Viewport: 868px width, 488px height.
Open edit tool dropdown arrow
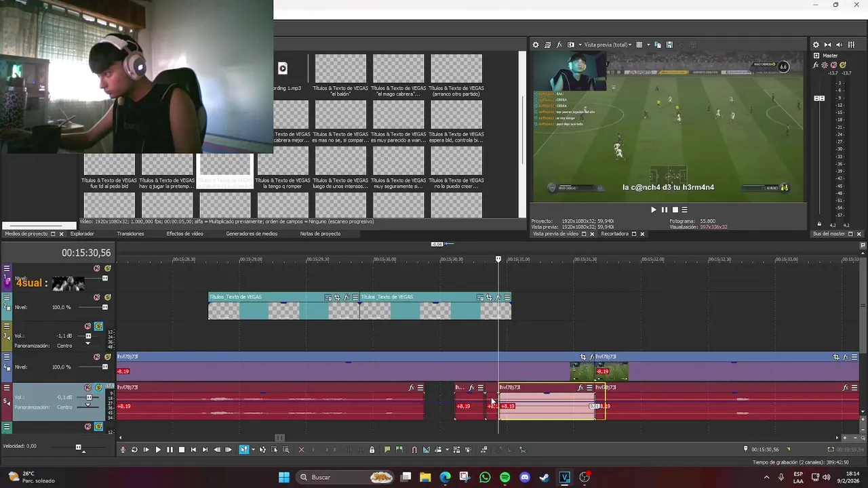click(x=253, y=449)
